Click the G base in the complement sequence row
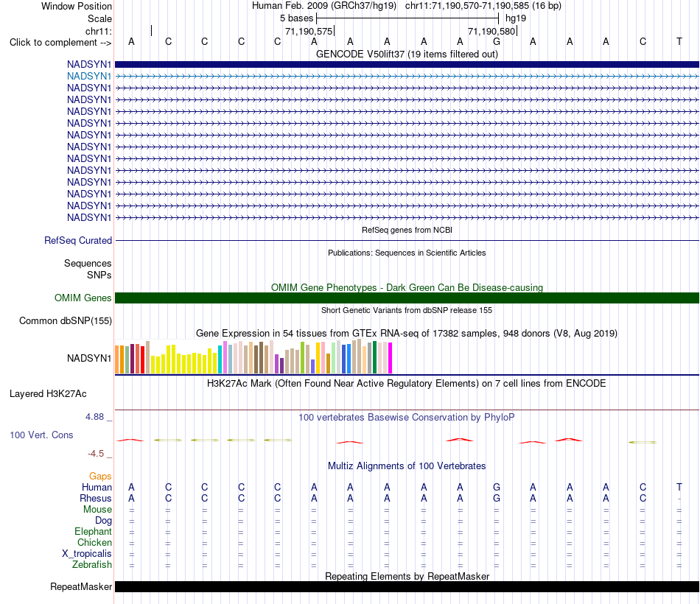This screenshot has width=700, height=604. pyautogui.click(x=497, y=41)
